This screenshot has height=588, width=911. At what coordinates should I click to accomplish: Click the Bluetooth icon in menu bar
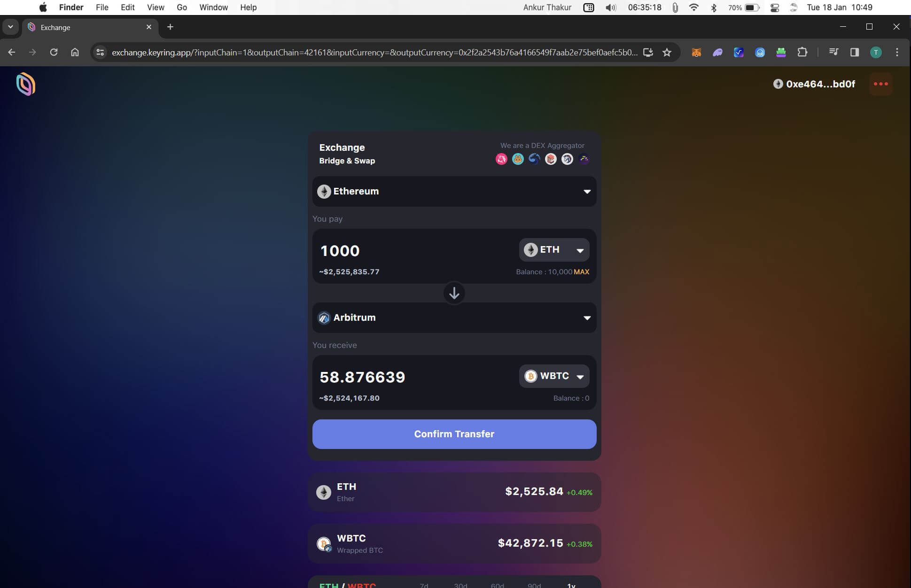coord(714,7)
